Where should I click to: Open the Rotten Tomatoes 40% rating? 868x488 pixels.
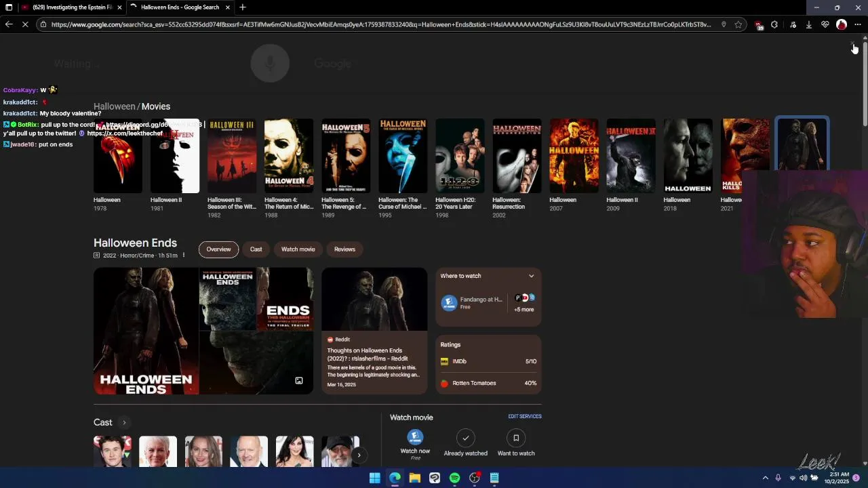tap(488, 383)
